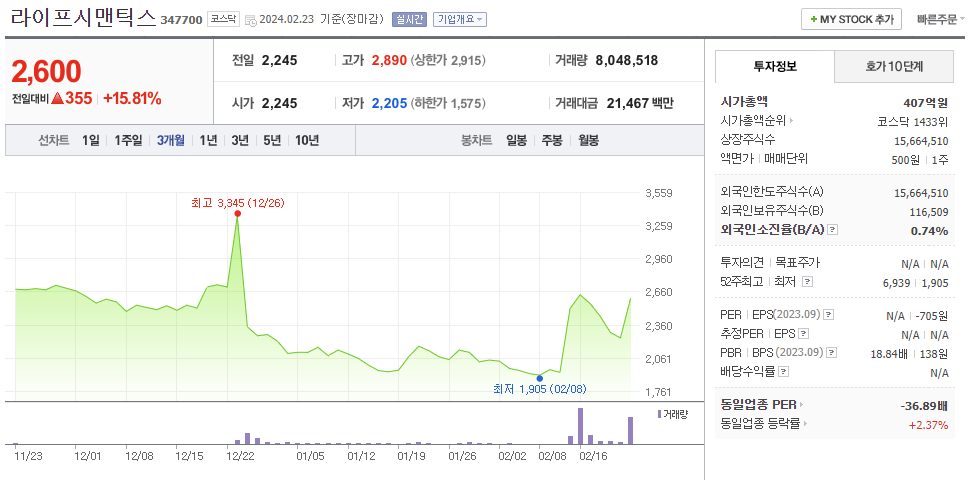Screen dimensions: 975x480
Task: Select 1주일 line chart period
Action: pos(128,141)
